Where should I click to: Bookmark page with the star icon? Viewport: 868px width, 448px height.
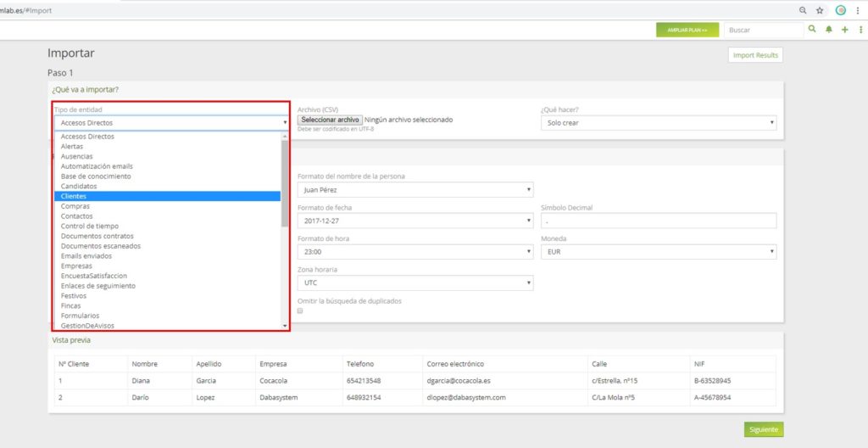point(820,10)
